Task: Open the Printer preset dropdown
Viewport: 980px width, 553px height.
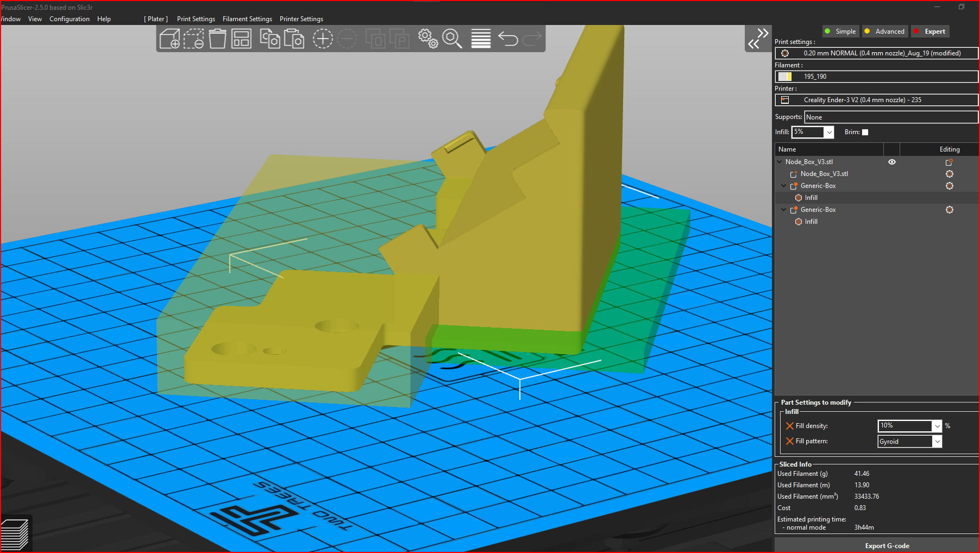Action: tap(876, 100)
